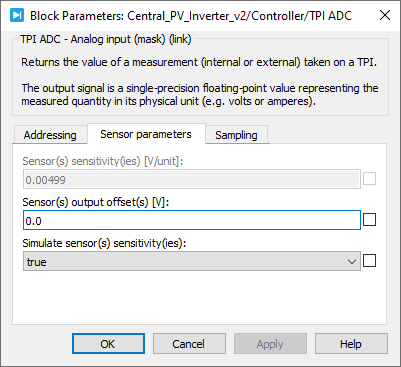Close the Block Parameters dialog
Screen dimensions: 401x367
click(385, 15)
